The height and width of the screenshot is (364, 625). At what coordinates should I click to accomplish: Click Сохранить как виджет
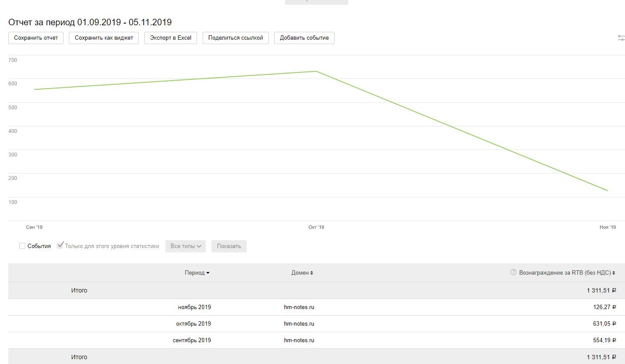coord(104,38)
